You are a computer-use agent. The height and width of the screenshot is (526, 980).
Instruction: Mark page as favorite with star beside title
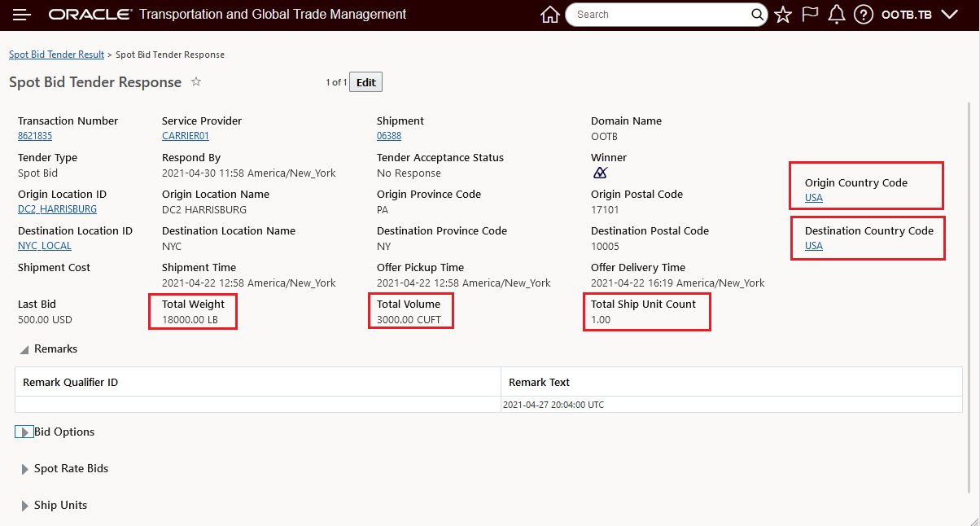196,82
